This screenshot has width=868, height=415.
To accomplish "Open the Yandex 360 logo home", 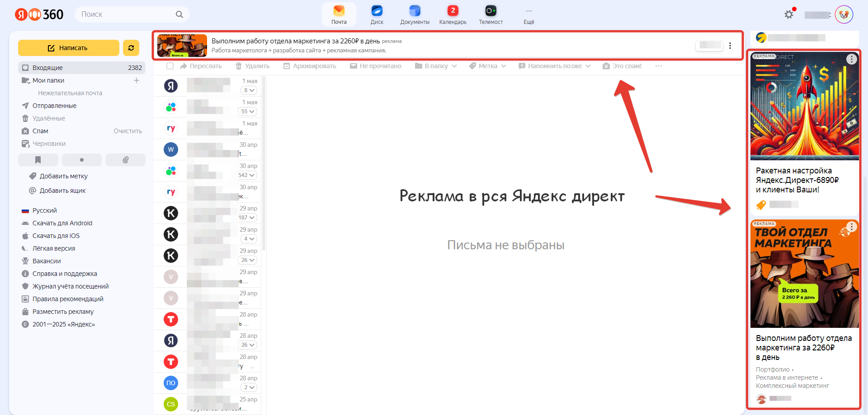I will coord(39,14).
